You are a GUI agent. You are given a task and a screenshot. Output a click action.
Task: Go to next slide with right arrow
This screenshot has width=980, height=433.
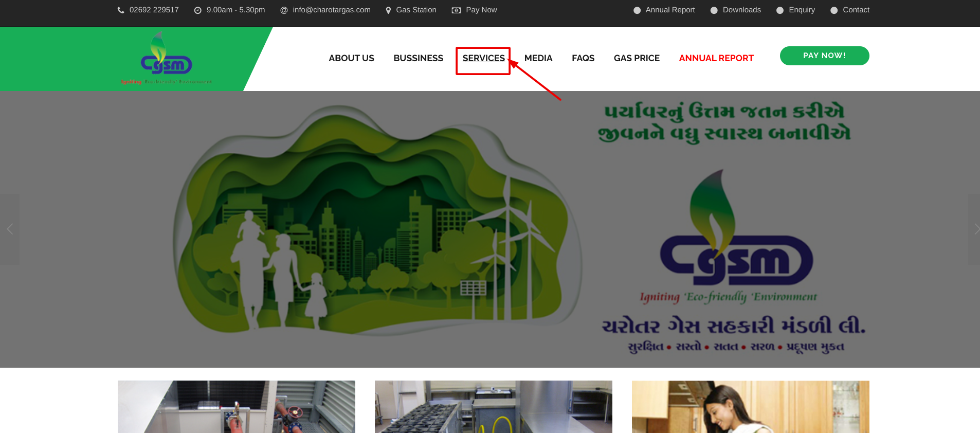point(975,229)
